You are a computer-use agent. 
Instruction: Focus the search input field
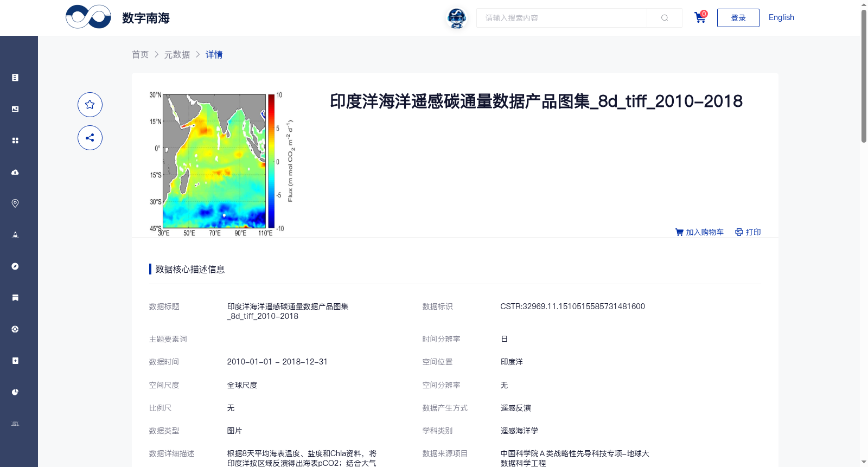click(561, 18)
